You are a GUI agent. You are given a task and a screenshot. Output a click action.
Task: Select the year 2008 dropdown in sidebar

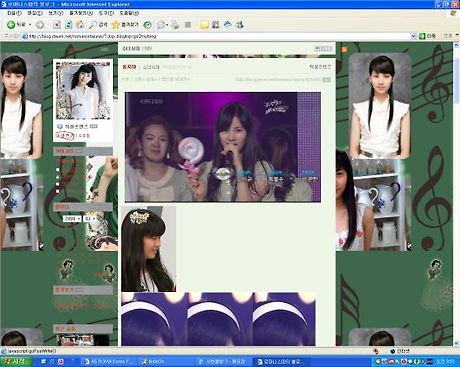click(72, 219)
